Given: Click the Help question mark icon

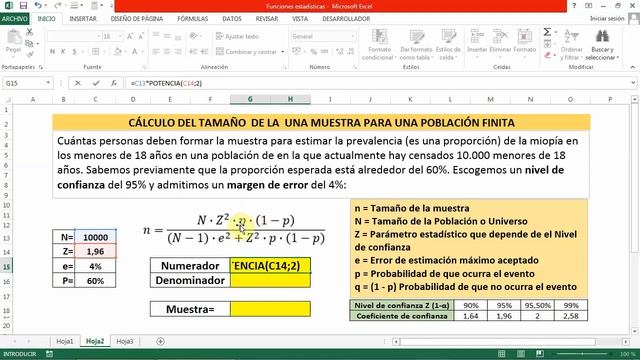Looking at the screenshot, I should click(574, 6).
